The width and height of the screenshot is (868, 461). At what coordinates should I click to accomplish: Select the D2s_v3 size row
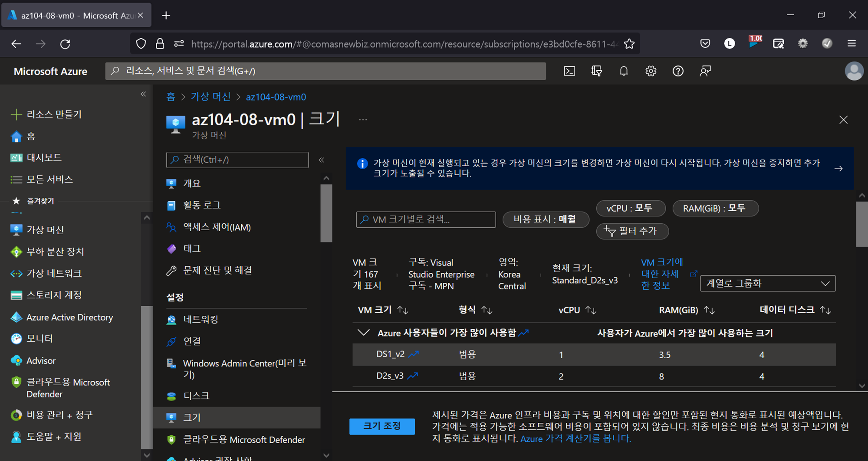coord(594,376)
